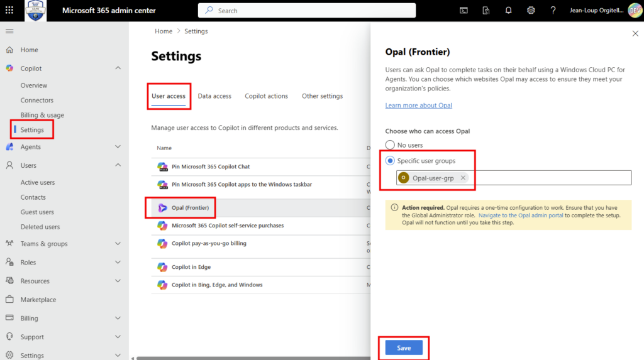Close the Opal (Frontier) panel
This screenshot has height=360, width=644.
point(633,34)
